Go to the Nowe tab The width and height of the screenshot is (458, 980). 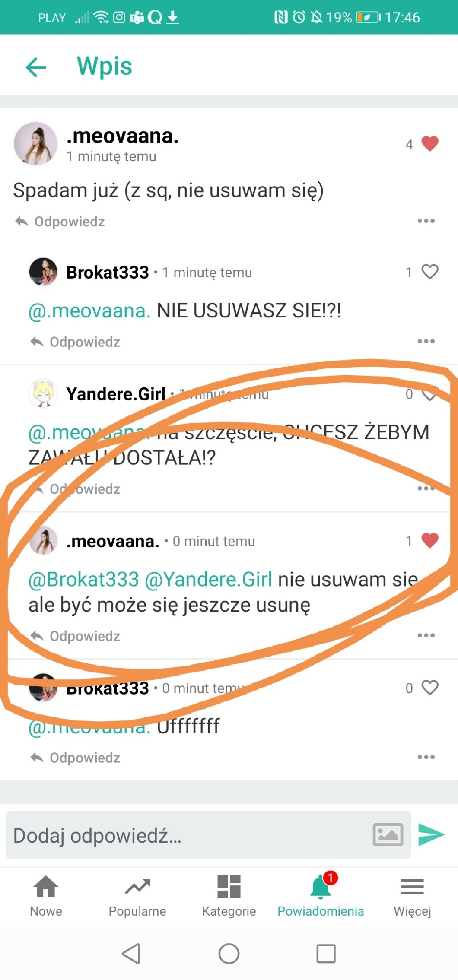pyautogui.click(x=46, y=896)
